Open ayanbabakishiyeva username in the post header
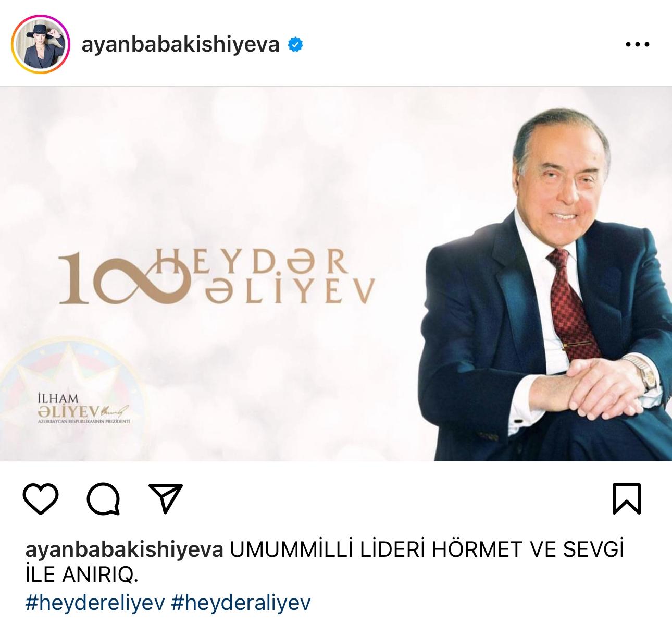Image resolution: width=672 pixels, height=623 pixels. 181,45
